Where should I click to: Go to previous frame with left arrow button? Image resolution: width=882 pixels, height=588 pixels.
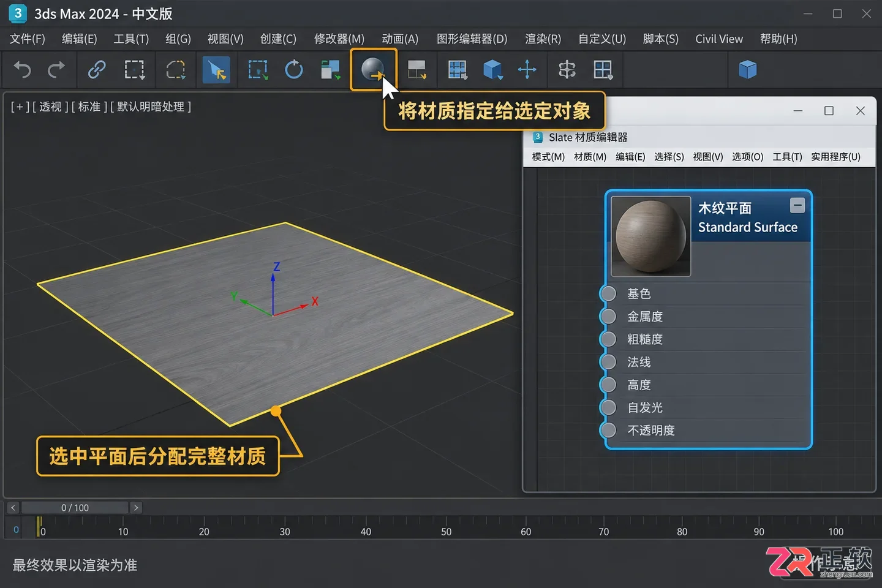[13, 508]
